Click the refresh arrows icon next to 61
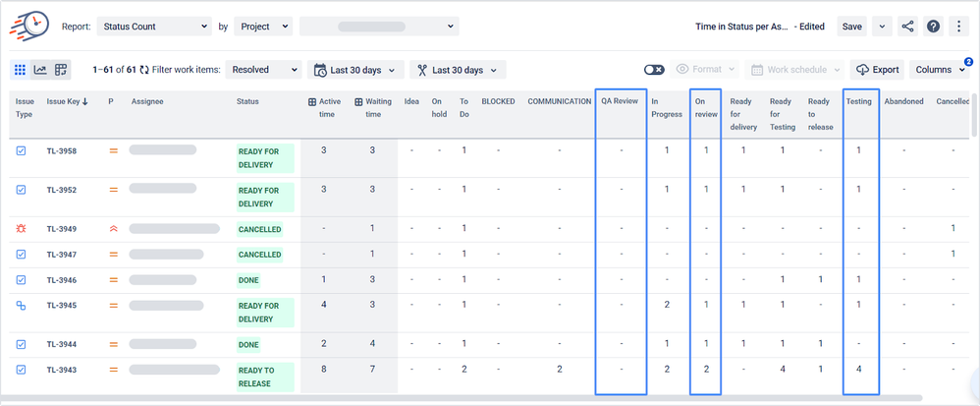 (144, 70)
